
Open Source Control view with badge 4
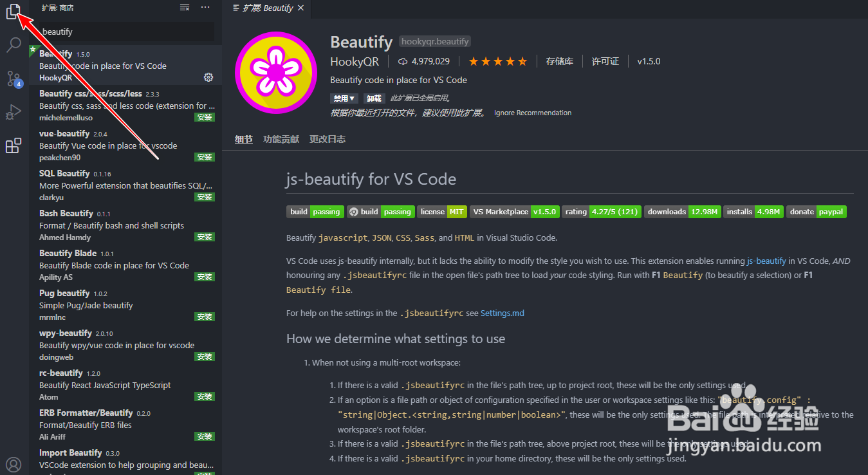coord(14,79)
